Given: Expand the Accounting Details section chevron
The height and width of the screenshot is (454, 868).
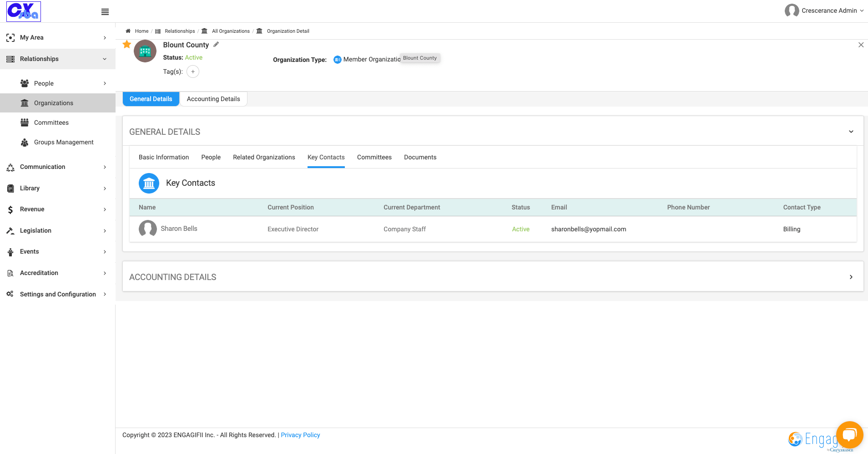Looking at the screenshot, I should pos(851,277).
